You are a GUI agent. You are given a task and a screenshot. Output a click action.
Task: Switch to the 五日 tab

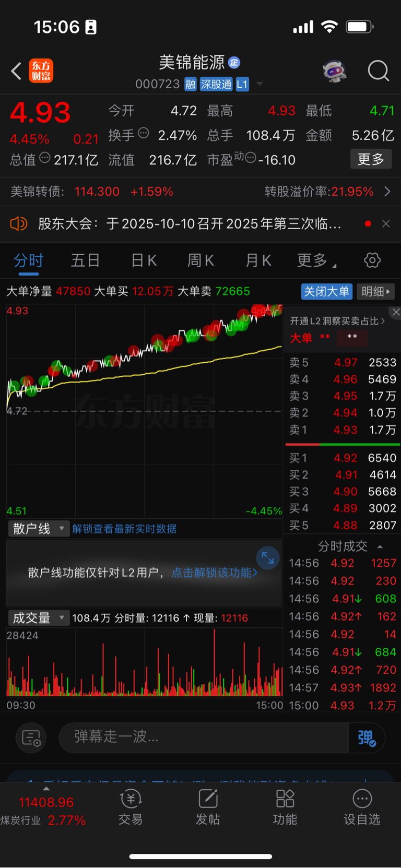coord(85,260)
